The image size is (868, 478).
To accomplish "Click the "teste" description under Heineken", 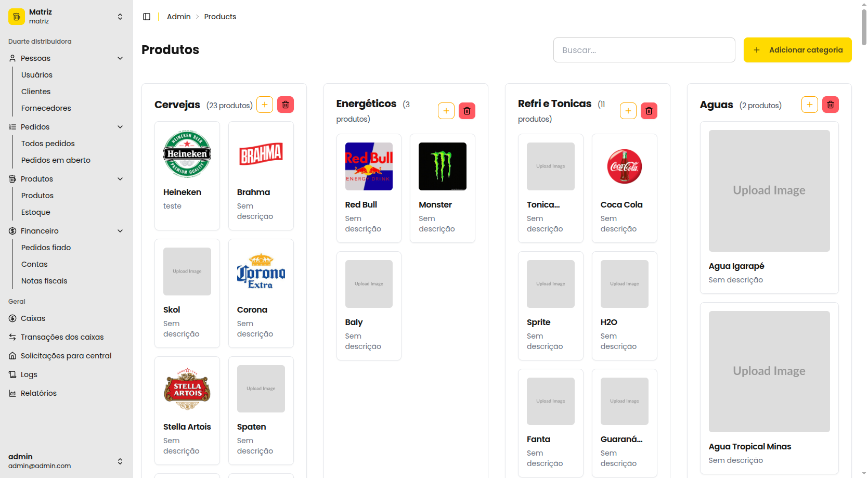I will coord(172,206).
